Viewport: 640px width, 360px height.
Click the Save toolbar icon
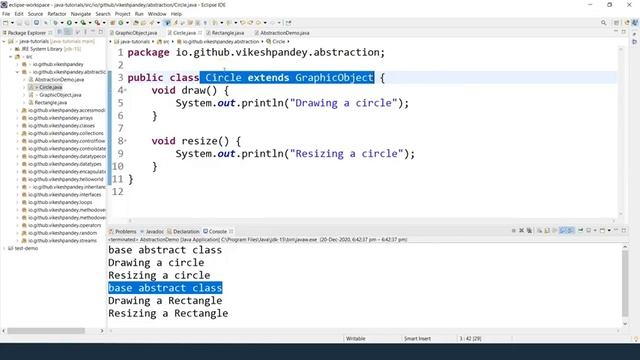pyautogui.click(x=19, y=23)
